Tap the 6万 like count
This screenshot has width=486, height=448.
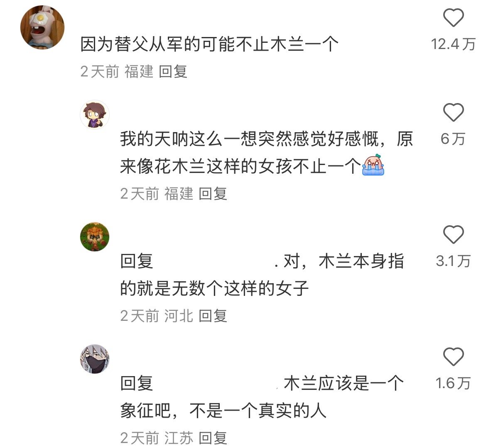point(453,138)
